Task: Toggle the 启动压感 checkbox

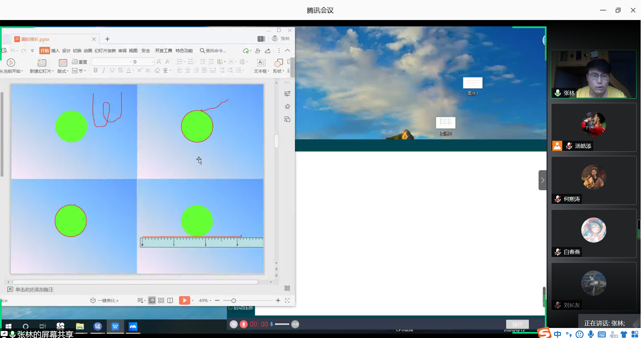Action: click(x=231, y=308)
